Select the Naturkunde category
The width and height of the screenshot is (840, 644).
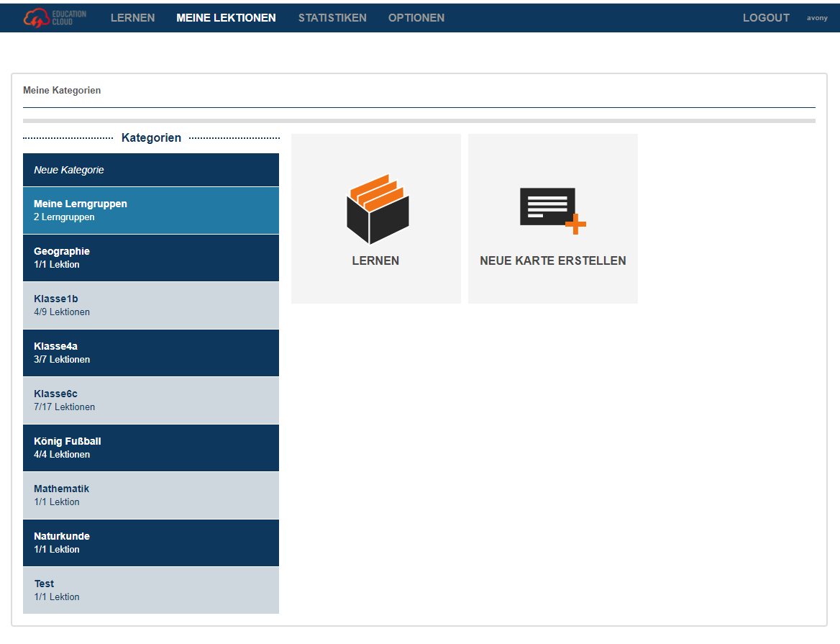click(x=151, y=543)
